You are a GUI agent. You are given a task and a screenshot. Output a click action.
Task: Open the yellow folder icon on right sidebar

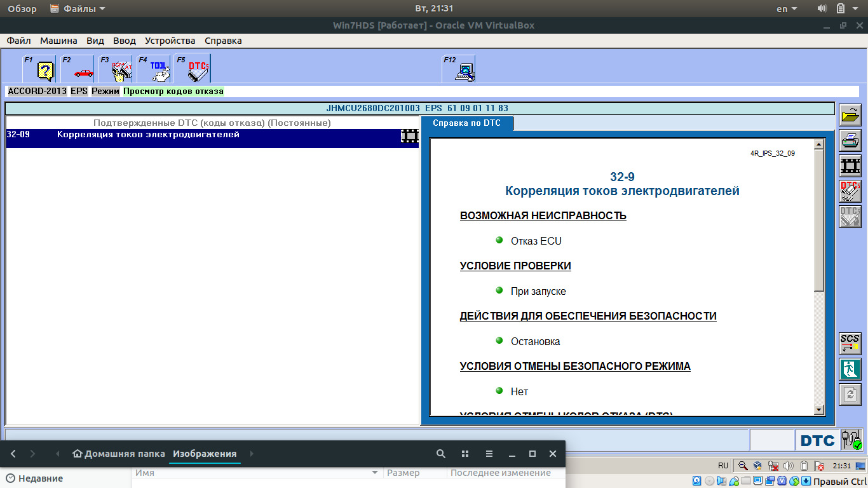(850, 116)
